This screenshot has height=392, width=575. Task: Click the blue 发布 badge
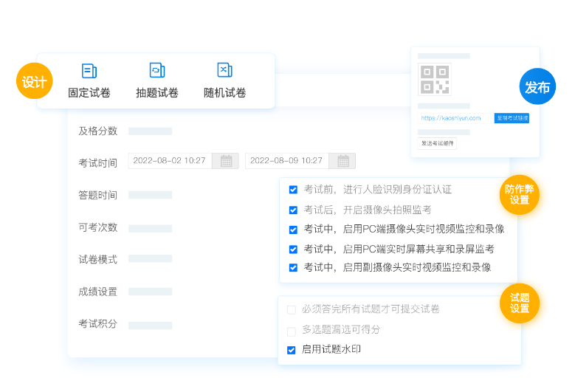coord(537,87)
